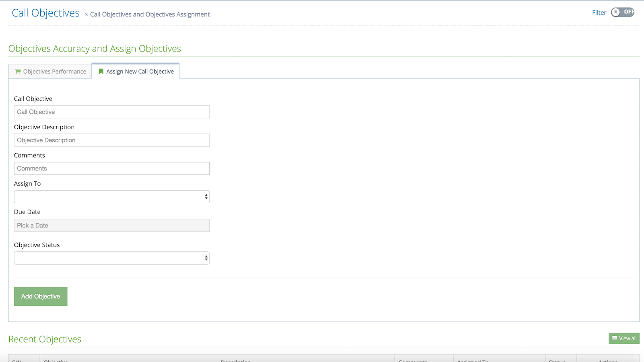Open the Objectives Performance tab
Image resolution: width=644 pixels, height=362 pixels.
pos(50,71)
